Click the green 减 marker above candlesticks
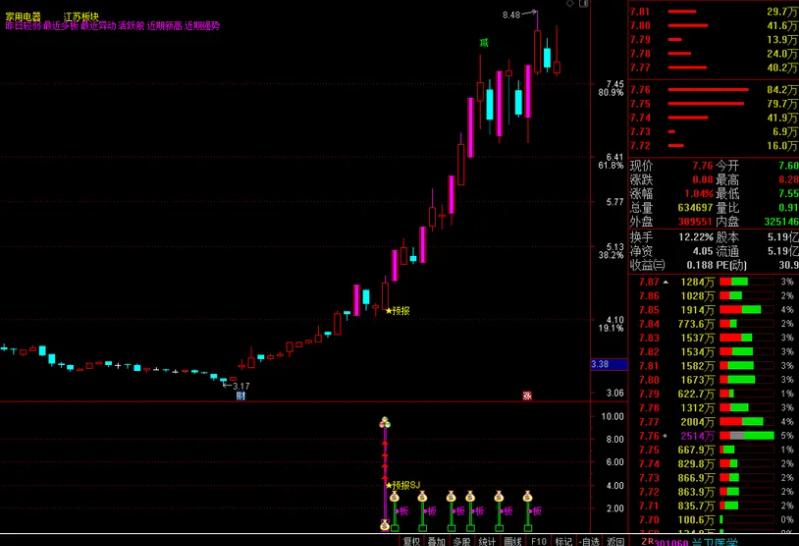 tap(484, 42)
